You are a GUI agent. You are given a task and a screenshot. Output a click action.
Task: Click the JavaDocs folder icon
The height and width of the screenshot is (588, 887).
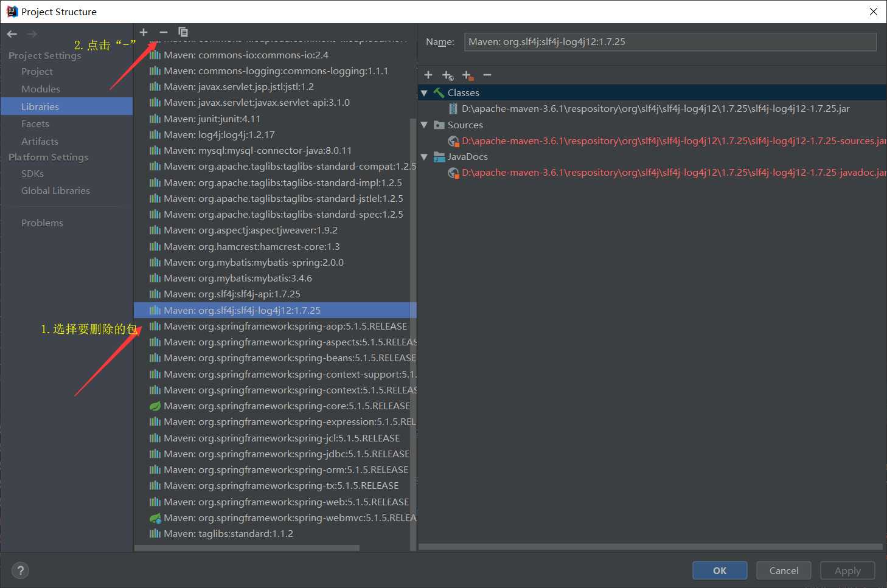pyautogui.click(x=439, y=157)
